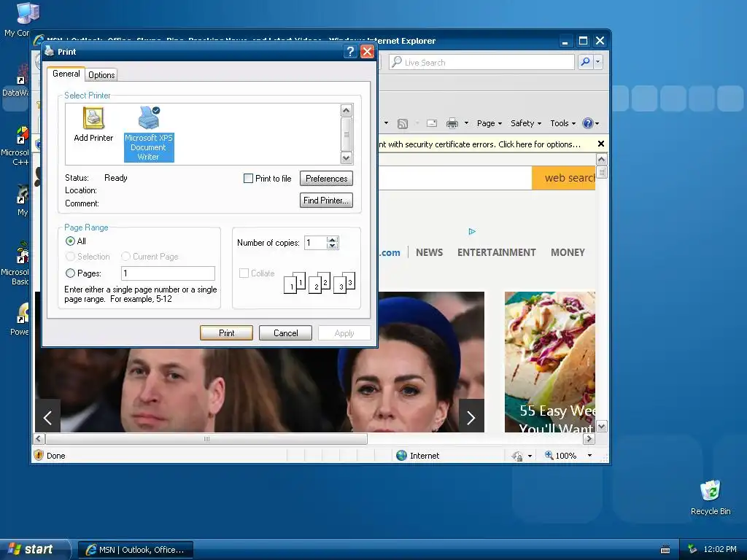
Task: Switch to the General tab
Action: coord(66,74)
